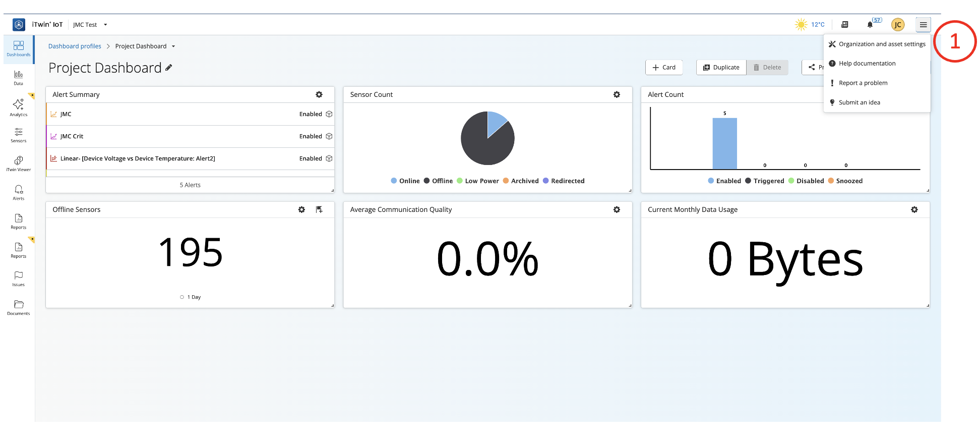
Task: Open the Sensors sidebar page
Action: point(18,135)
